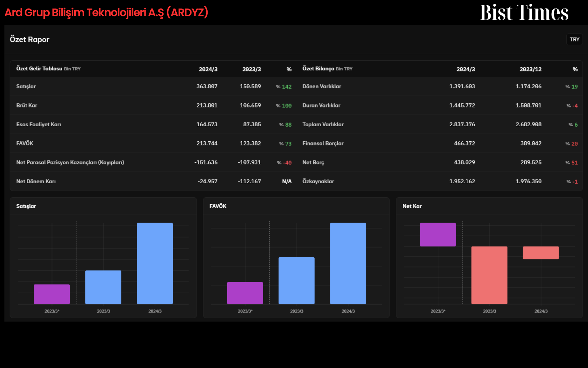Select Net Dönem Karı value -24.957
The image size is (588, 368).
pos(208,181)
